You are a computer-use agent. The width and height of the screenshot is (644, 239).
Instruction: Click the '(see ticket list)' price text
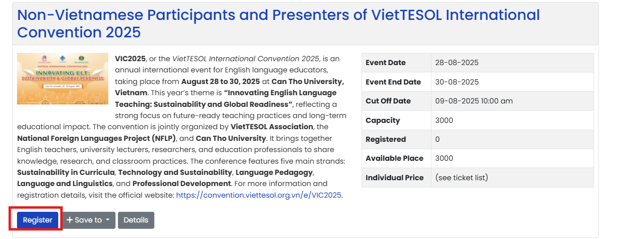[462, 177]
